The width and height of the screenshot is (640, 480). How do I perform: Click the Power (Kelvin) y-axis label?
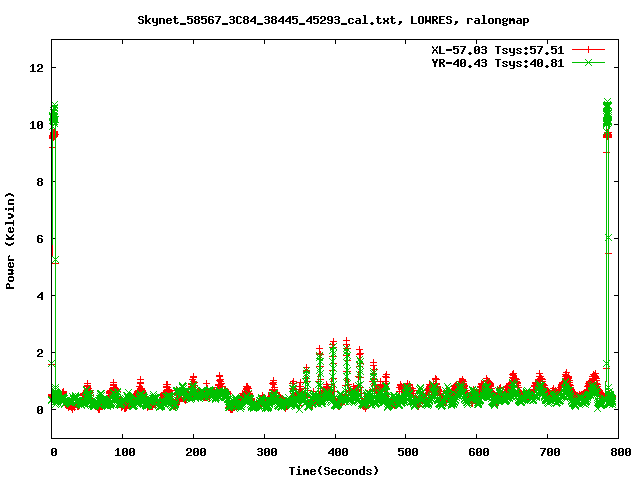(x=10, y=241)
